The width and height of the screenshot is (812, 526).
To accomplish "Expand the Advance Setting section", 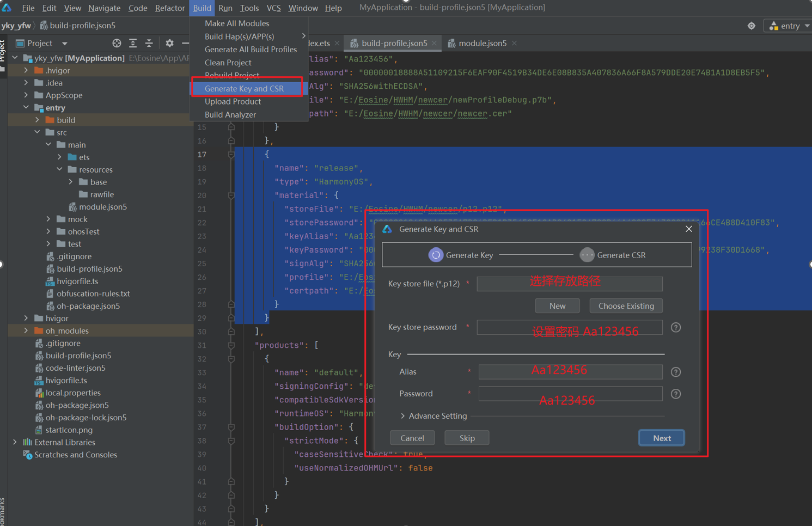I will pos(403,416).
